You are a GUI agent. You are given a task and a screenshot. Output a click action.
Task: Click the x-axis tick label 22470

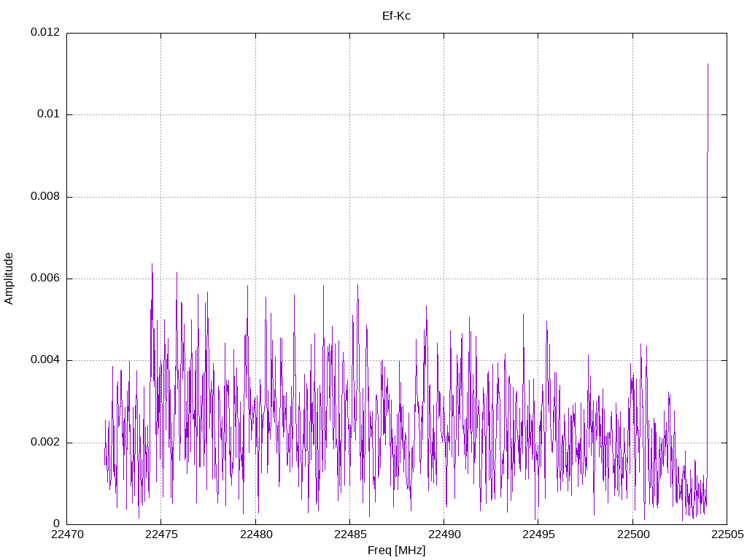pos(66,534)
